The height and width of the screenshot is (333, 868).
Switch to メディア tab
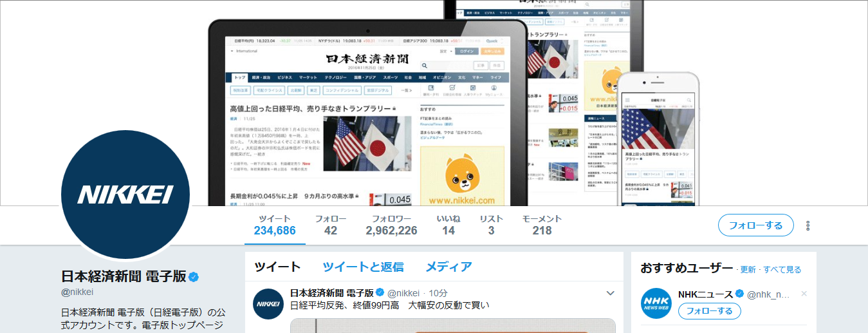448,267
